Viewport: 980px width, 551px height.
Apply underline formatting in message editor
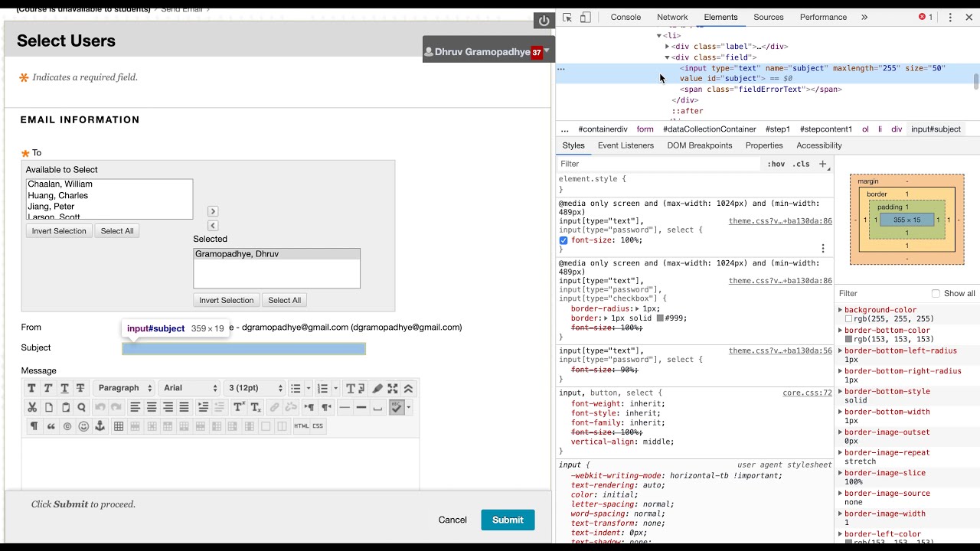click(64, 388)
